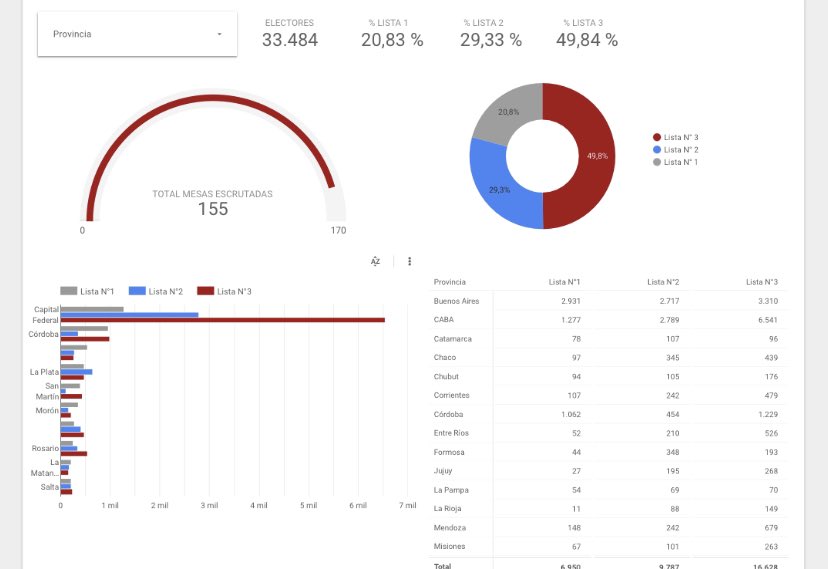Click the red Lista N°3 bar chart legend
828x569 pixels.
point(224,291)
